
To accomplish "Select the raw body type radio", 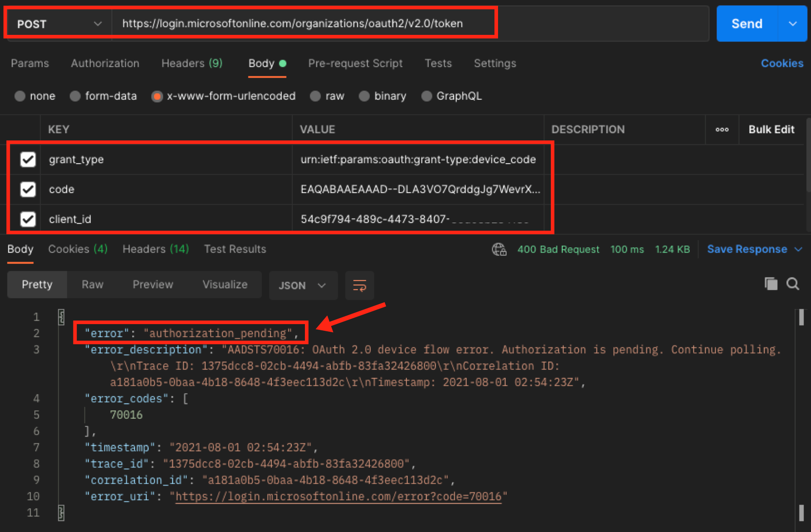I will (x=316, y=96).
